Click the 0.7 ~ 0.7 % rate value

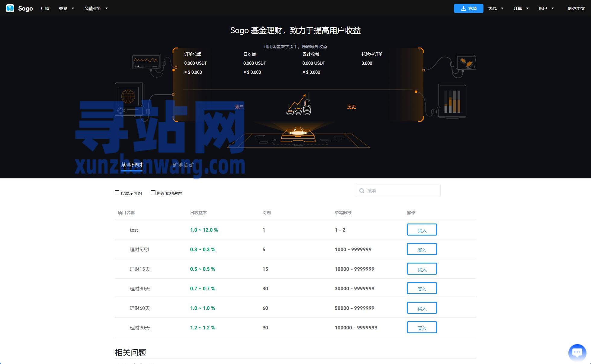[x=202, y=288]
